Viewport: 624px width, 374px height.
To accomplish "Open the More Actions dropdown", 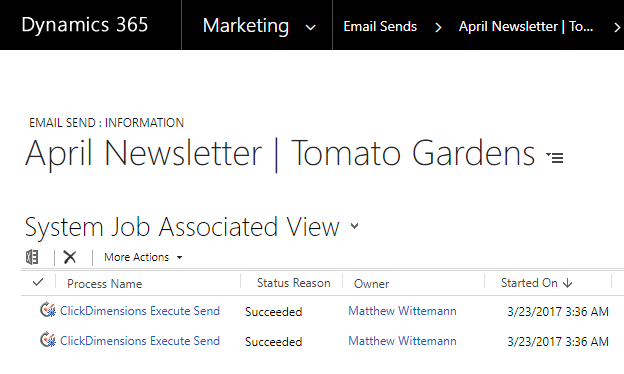I will pyautogui.click(x=143, y=257).
